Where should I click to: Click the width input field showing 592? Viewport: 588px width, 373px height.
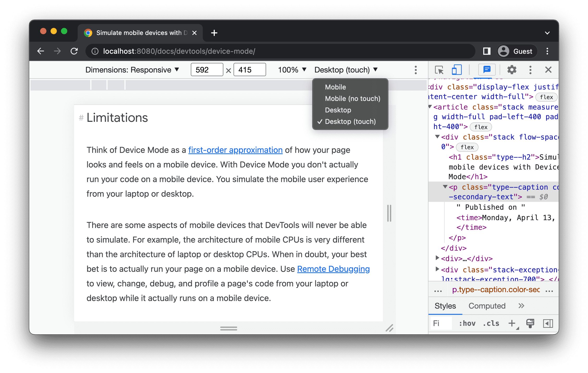click(206, 70)
